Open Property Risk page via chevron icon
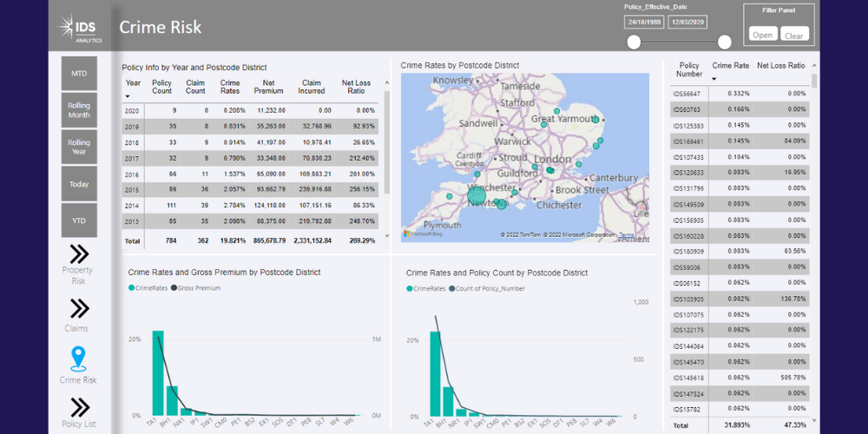 tap(79, 253)
